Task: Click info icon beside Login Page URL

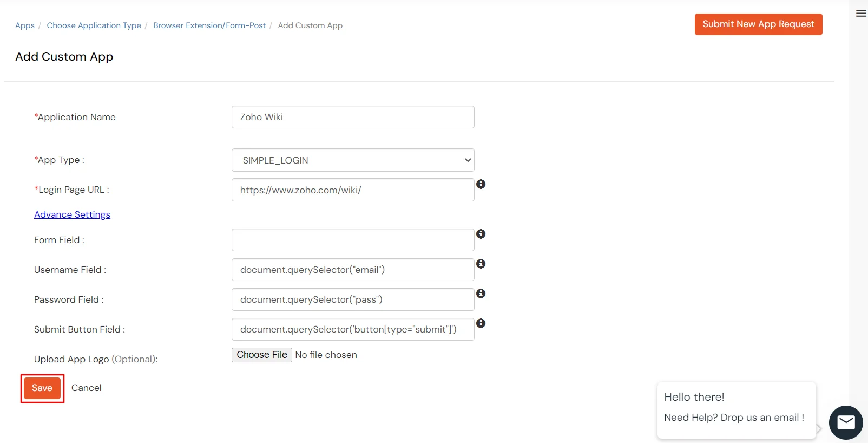Action: pos(481,184)
